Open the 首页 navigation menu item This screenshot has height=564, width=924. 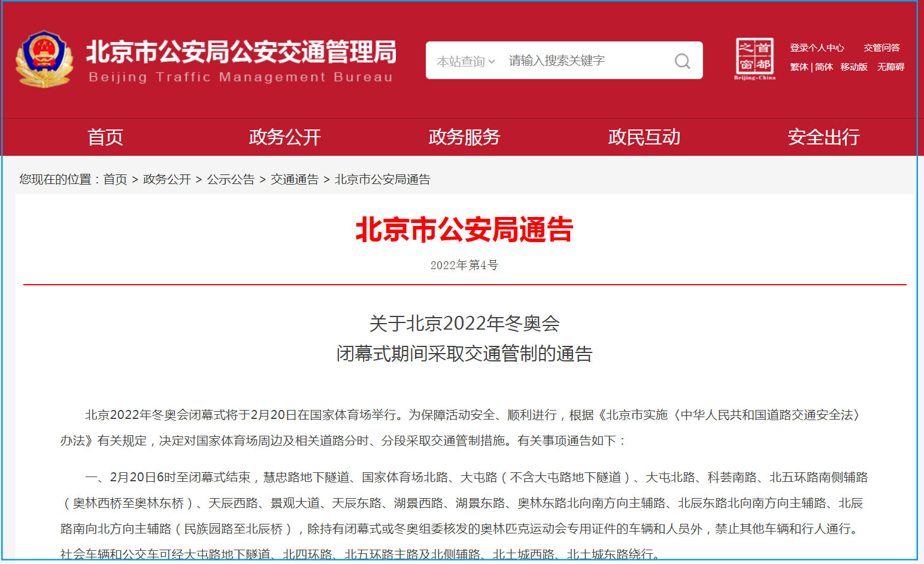(105, 137)
